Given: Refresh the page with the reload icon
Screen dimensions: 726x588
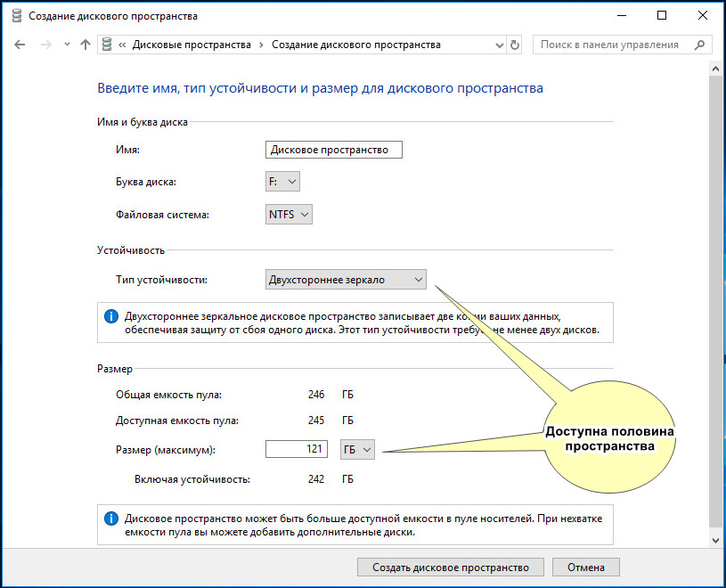Looking at the screenshot, I should tap(514, 45).
